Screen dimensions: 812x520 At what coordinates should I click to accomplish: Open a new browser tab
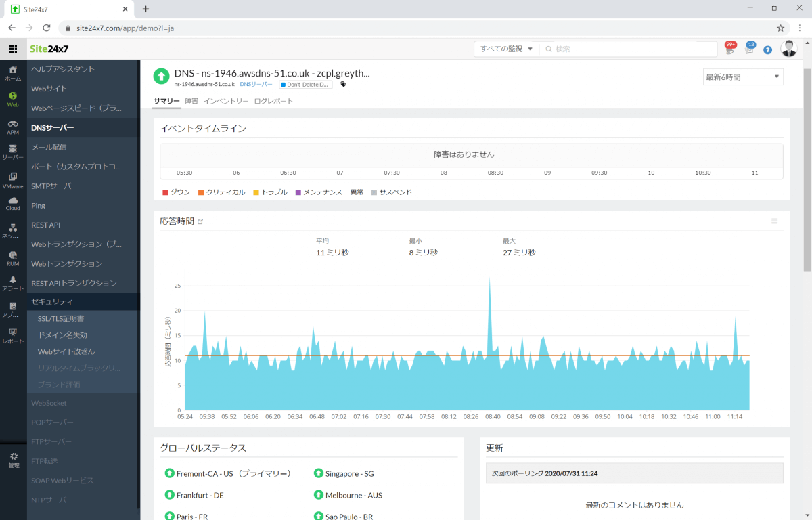tap(145, 9)
